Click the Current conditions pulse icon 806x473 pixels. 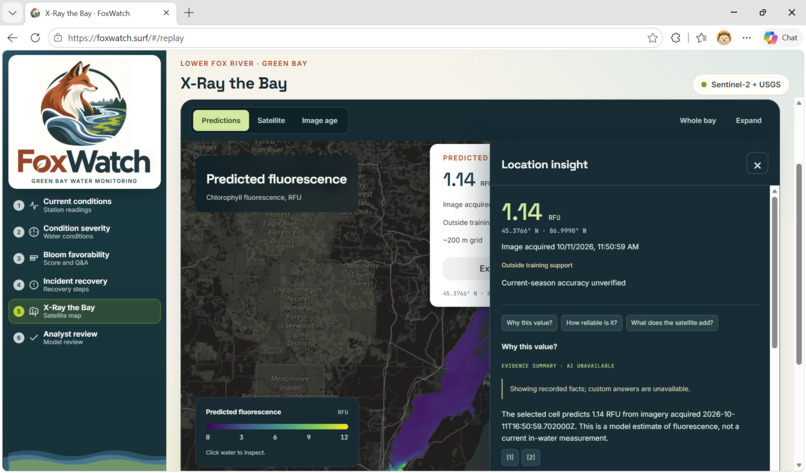coord(34,206)
